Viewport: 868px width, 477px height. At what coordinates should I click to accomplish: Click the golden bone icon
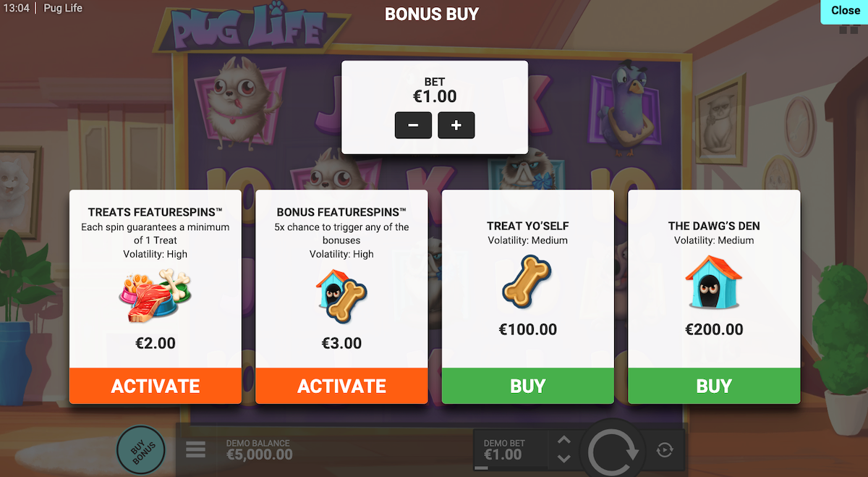527,282
